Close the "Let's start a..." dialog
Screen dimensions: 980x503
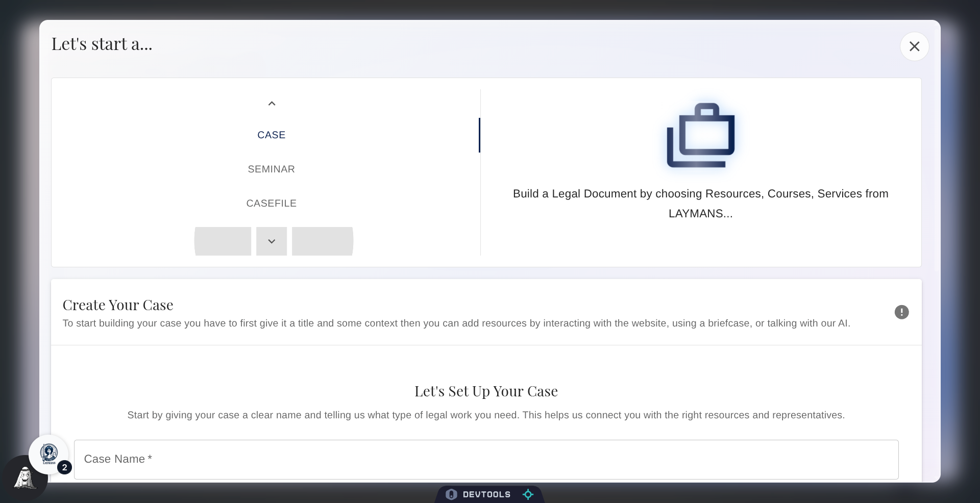click(x=915, y=46)
